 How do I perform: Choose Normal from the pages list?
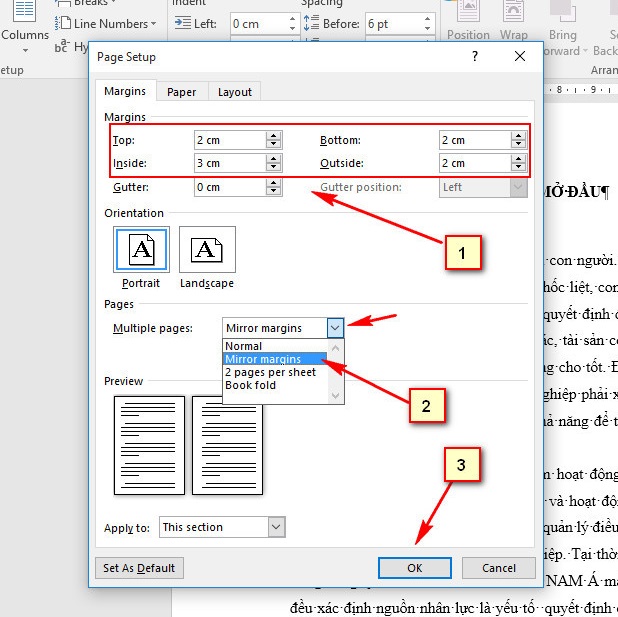[x=244, y=346]
